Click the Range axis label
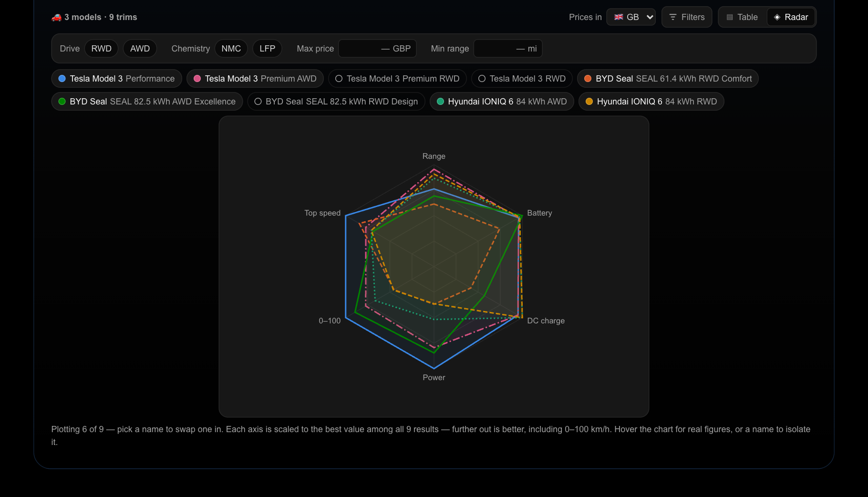The image size is (868, 497). (434, 156)
